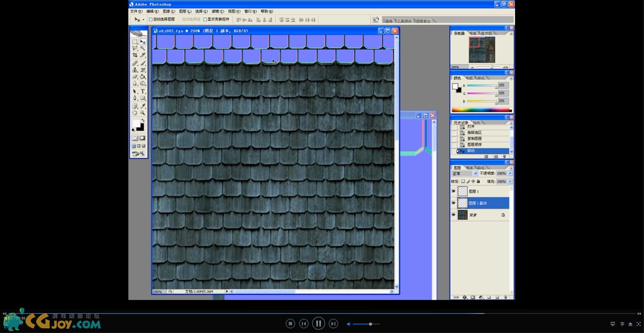Select the Blur tool

[135, 83]
